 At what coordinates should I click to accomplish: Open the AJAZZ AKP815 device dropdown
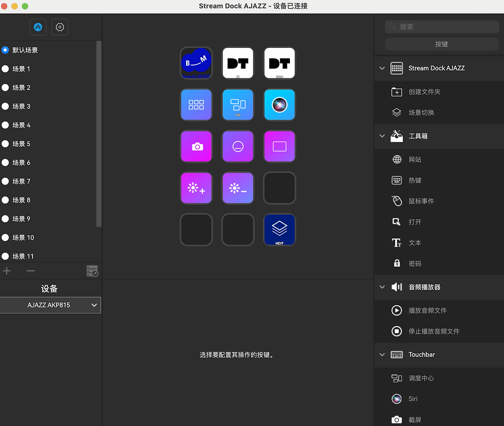[x=50, y=305]
